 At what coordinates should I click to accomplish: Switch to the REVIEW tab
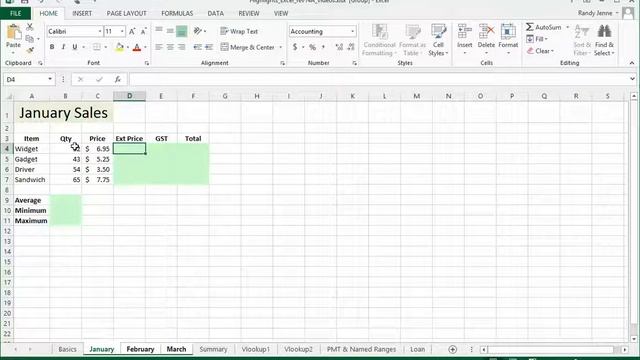pos(249,13)
